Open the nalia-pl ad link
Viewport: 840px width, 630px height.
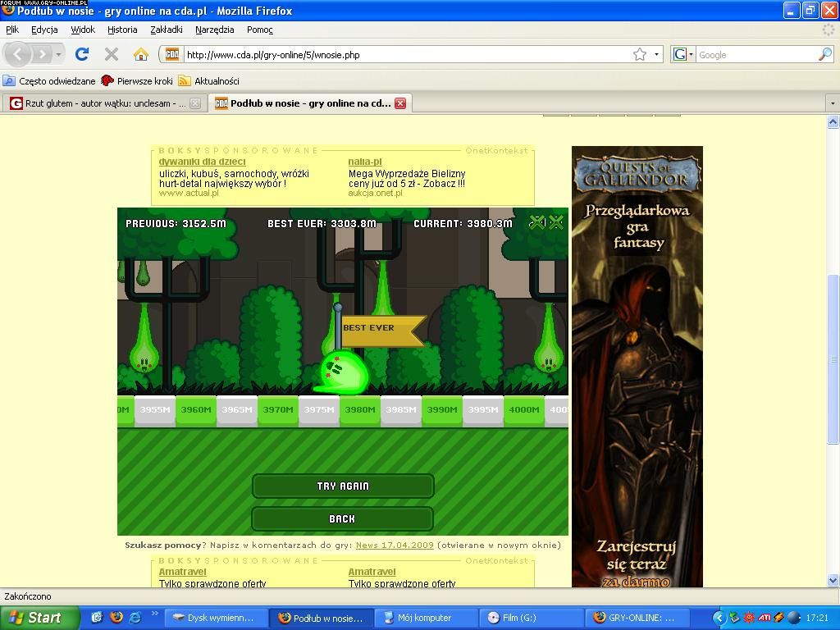(x=365, y=162)
